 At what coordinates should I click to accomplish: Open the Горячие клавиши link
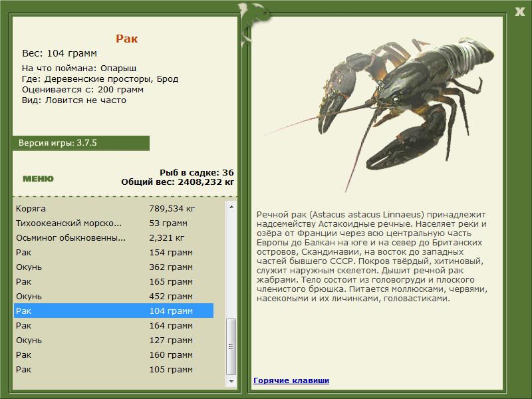pos(291,380)
